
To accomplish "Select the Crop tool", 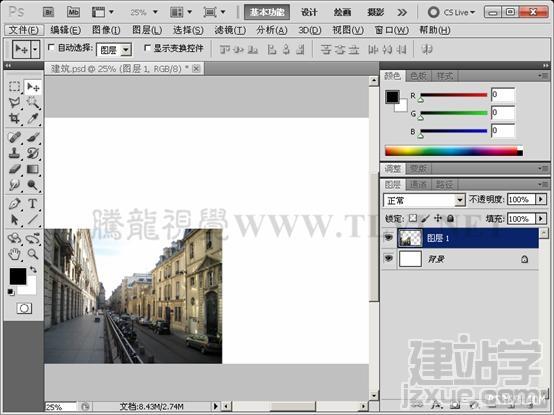I will point(14,118).
